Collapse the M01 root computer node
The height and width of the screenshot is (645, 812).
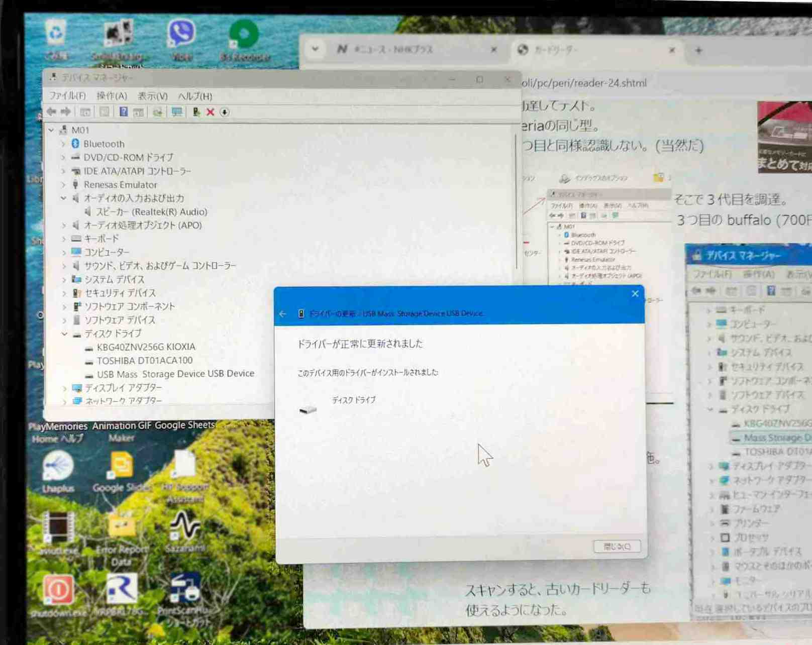click(x=51, y=130)
